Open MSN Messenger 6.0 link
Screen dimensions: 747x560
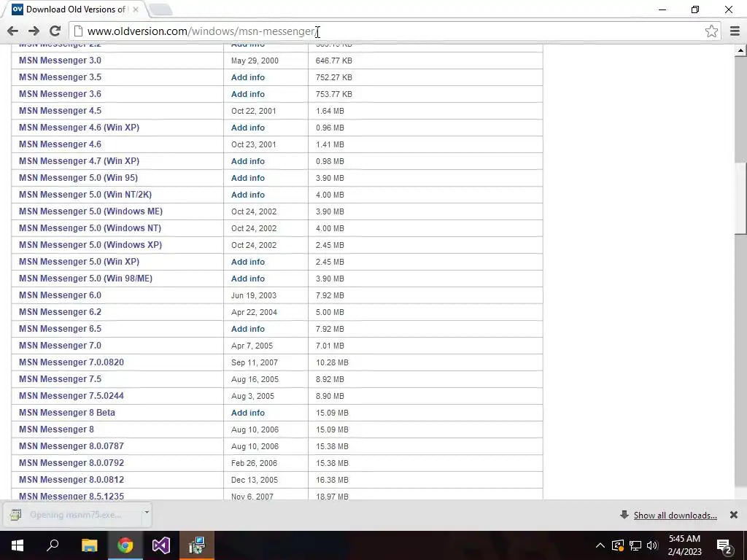(x=60, y=295)
